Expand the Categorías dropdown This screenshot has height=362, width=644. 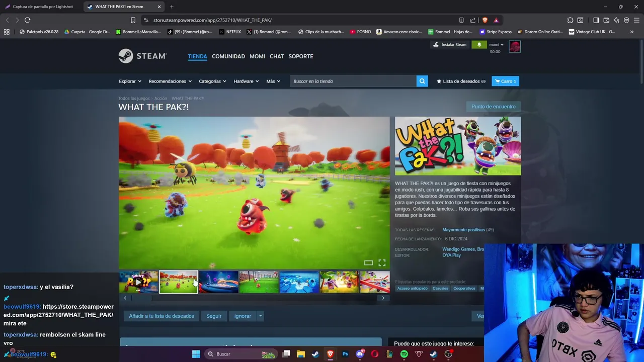tap(212, 81)
